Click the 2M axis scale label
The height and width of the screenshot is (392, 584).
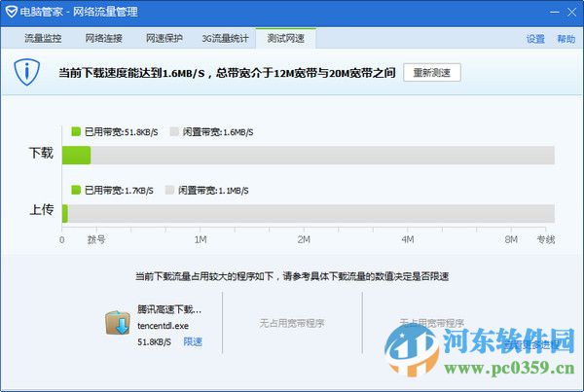(x=304, y=239)
